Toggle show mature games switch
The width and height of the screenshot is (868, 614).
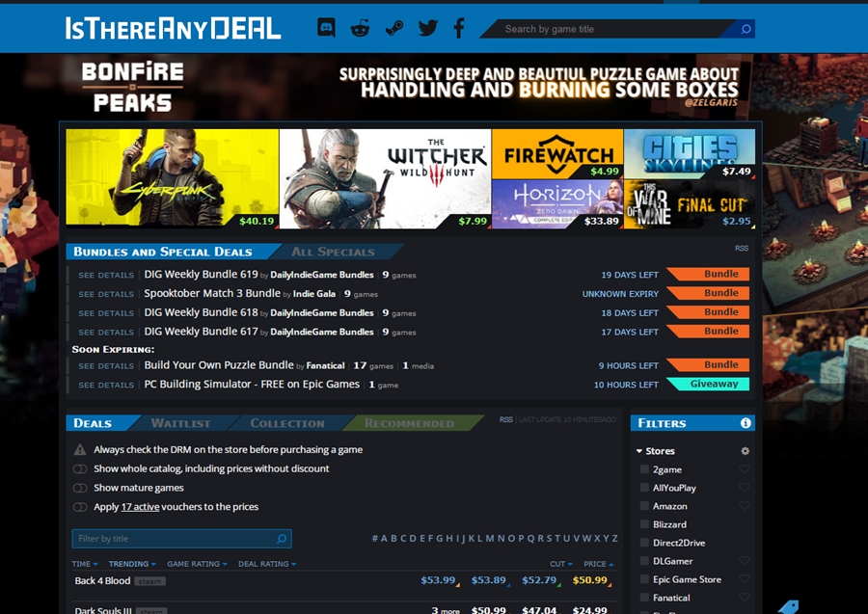click(x=80, y=488)
